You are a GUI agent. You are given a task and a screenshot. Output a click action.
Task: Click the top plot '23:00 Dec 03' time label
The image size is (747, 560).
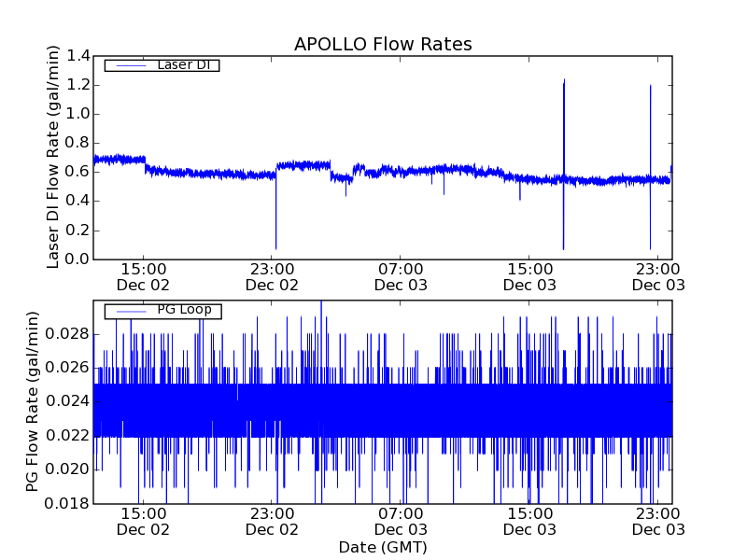tap(658, 277)
